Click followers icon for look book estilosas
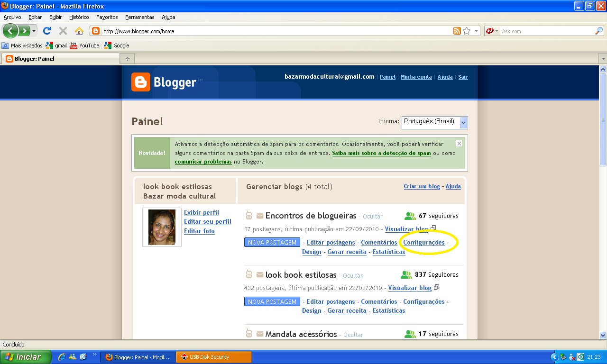 [406, 275]
